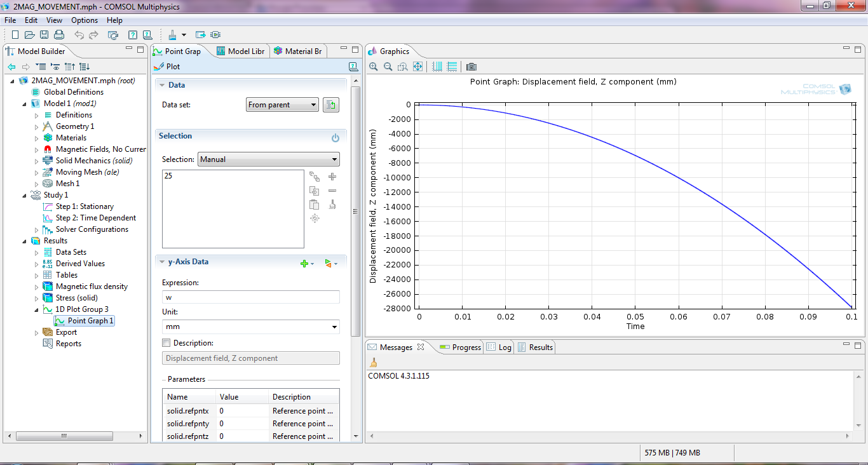Toggle the Description checkbox

[x=166, y=343]
